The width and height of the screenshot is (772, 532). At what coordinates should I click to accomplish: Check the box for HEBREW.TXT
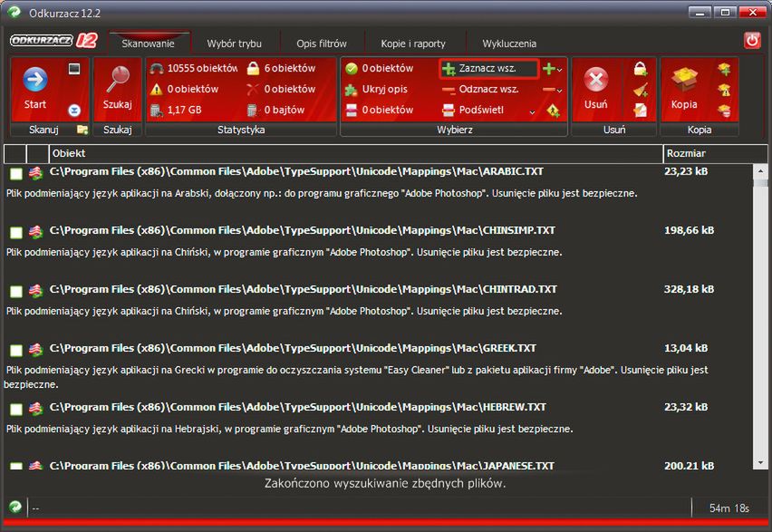click(16, 410)
